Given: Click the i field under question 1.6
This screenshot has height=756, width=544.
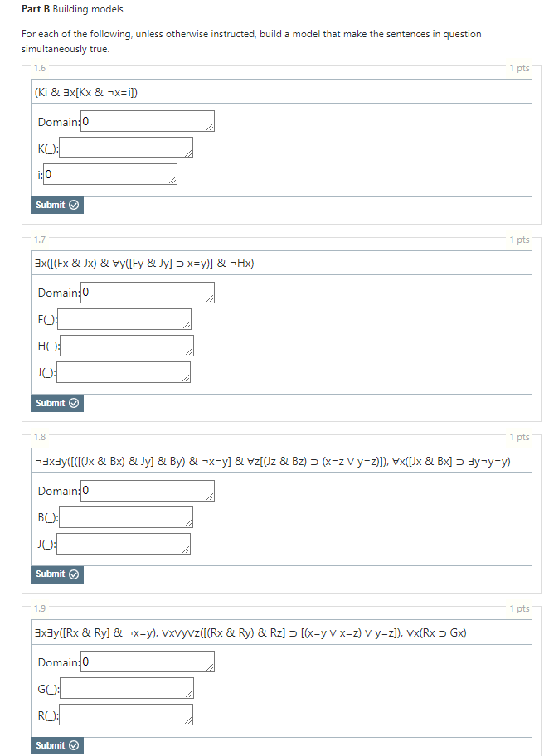Looking at the screenshot, I should (110, 174).
